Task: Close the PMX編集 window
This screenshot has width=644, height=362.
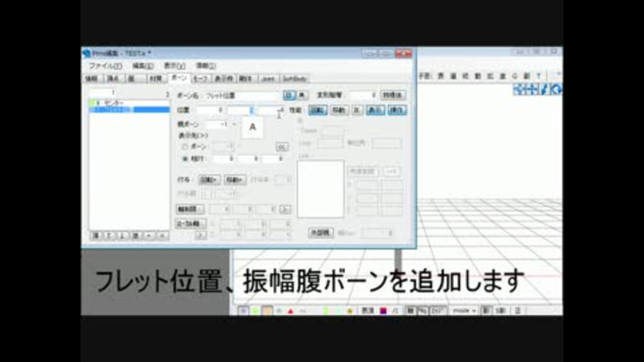Action: tap(403, 54)
